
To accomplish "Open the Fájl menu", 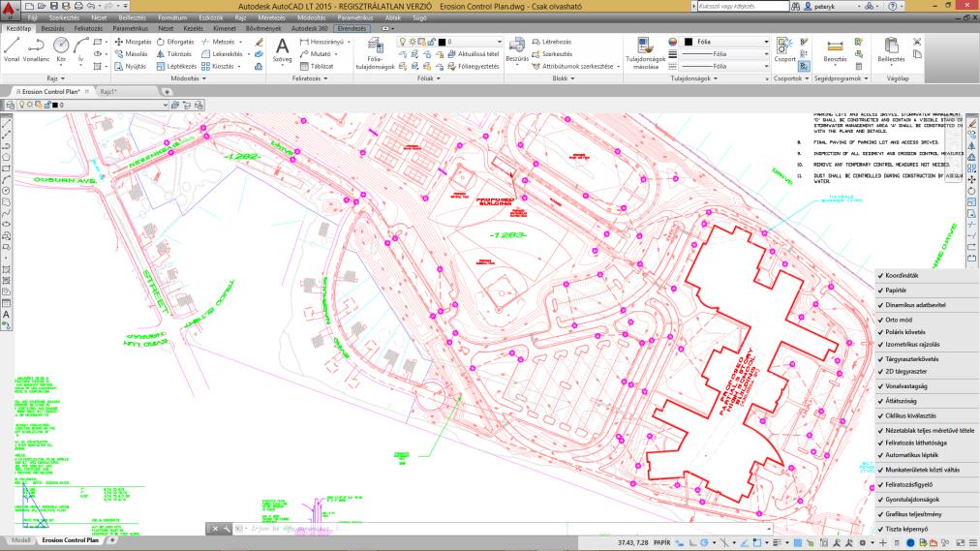I will pyautogui.click(x=33, y=18).
